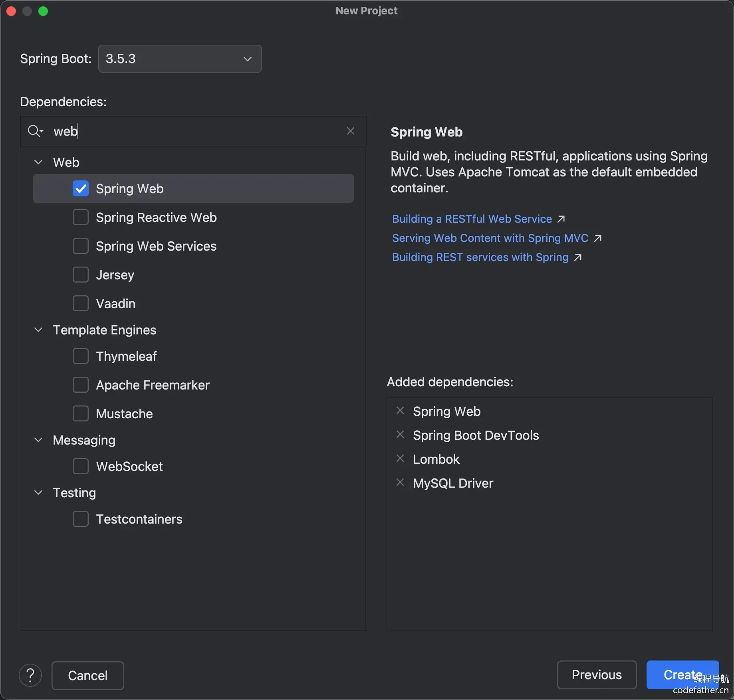
Task: Remove Lombok from added dependencies
Action: (400, 459)
